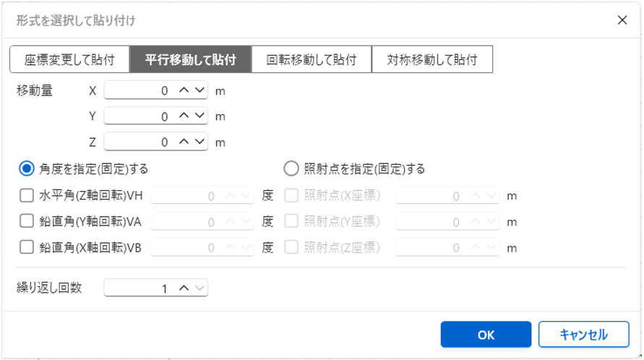Open the 回転移動して貼付 tab
Viewport: 644px width, 360px height.
tap(312, 60)
